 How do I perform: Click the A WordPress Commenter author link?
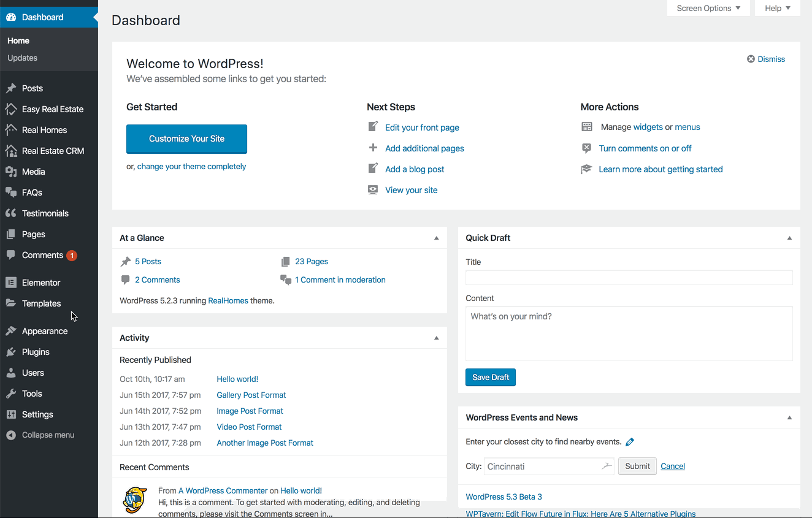pyautogui.click(x=223, y=490)
